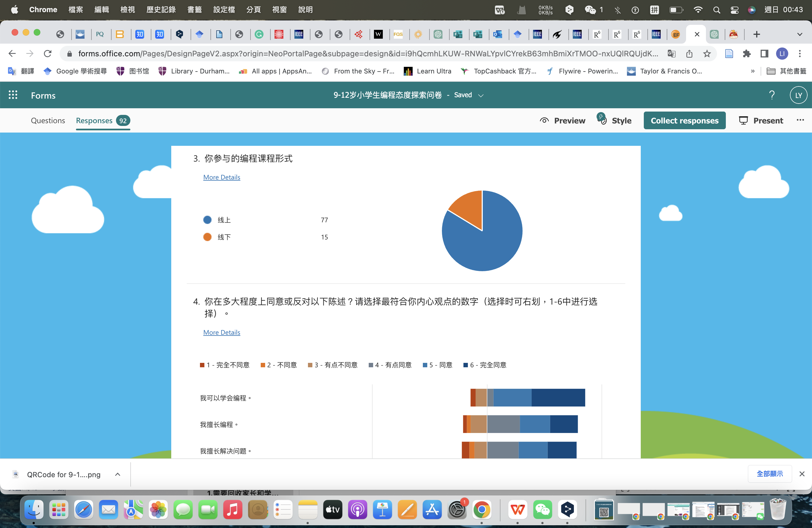Open the 歷史記錄 menu
The height and width of the screenshot is (528, 812).
tap(161, 10)
